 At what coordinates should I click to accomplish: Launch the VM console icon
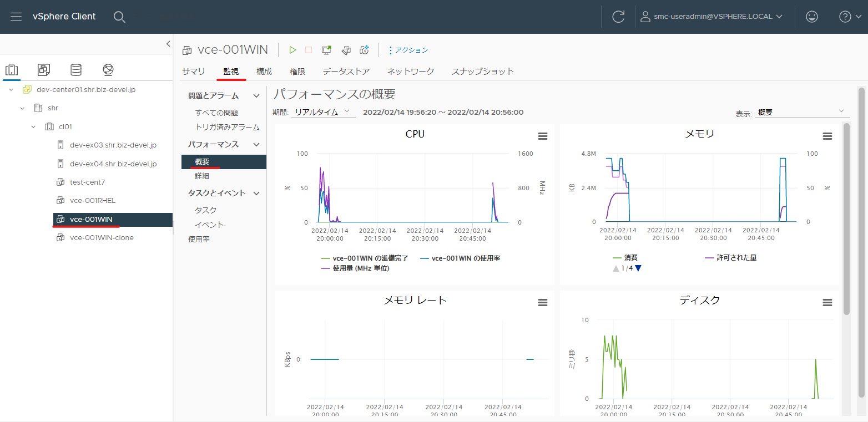[x=327, y=50]
